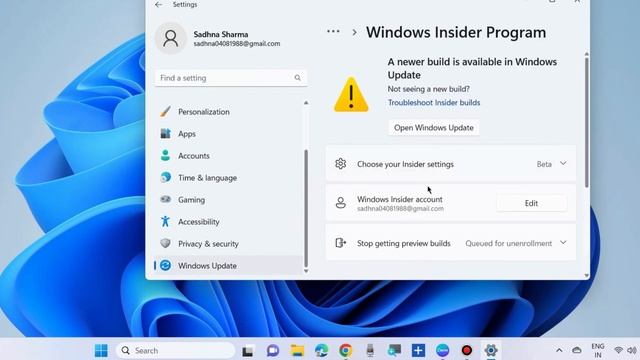
Task: Click the taskbar Search box
Action: click(176, 350)
